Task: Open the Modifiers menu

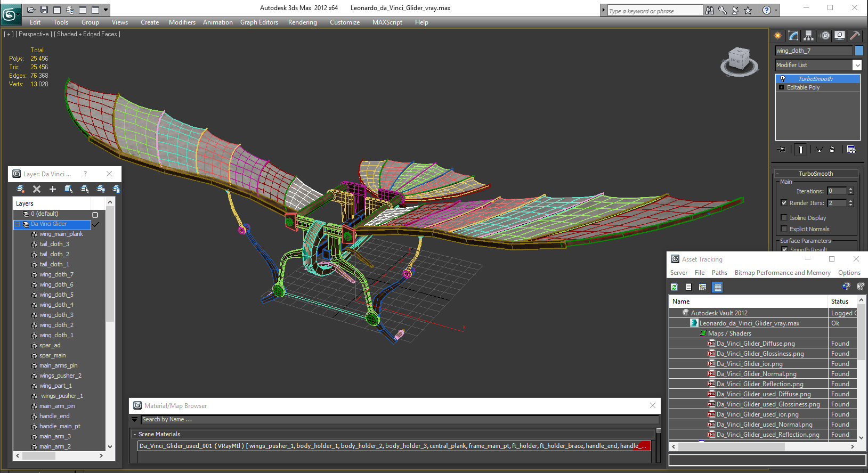Action: [182, 22]
